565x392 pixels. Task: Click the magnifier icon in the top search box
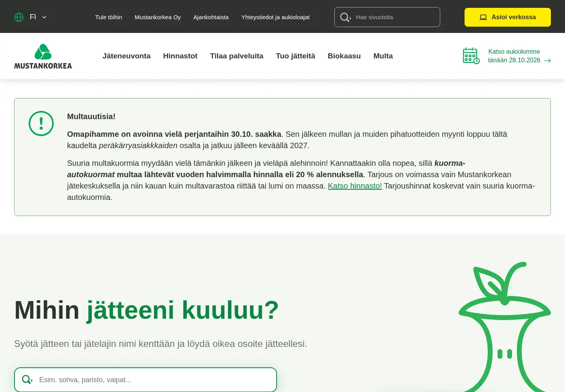click(x=345, y=17)
